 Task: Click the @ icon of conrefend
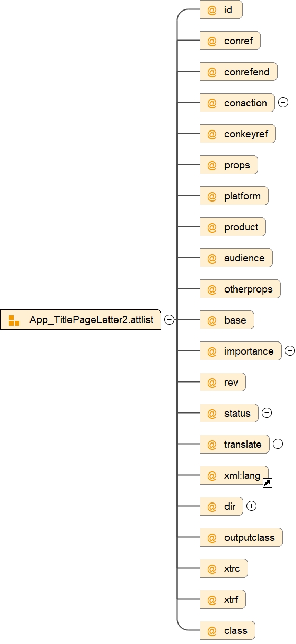coord(212,72)
